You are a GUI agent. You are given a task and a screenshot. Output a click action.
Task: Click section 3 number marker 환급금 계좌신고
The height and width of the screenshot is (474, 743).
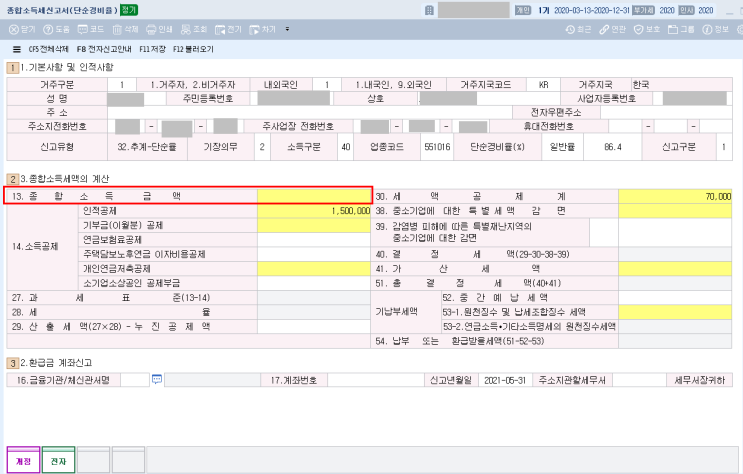[x=12, y=363]
